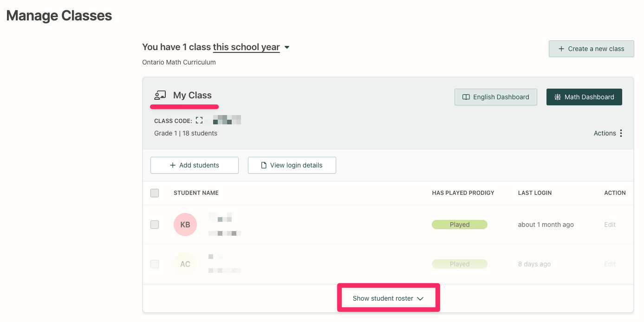Click the Create a new class button

591,48
